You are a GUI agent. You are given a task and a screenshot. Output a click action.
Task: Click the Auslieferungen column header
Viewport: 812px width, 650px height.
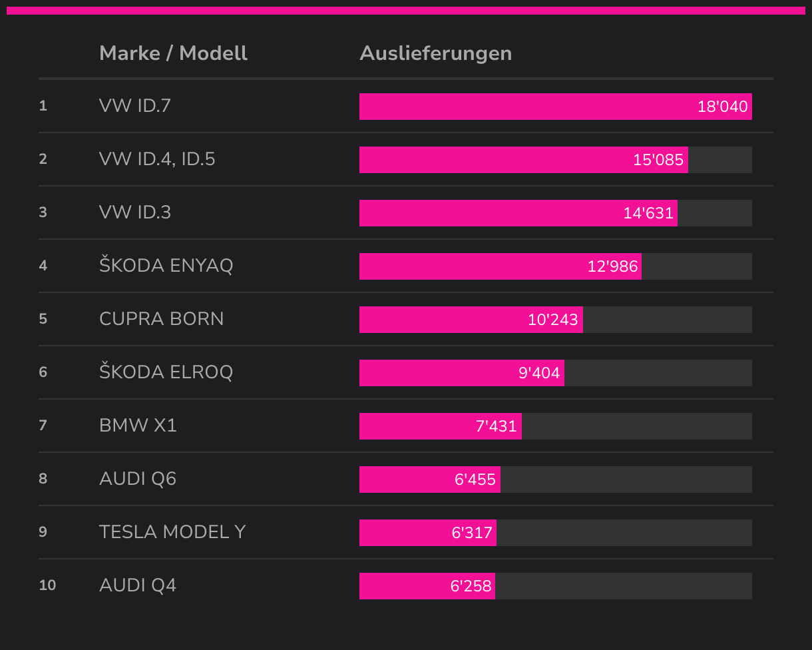tap(435, 53)
